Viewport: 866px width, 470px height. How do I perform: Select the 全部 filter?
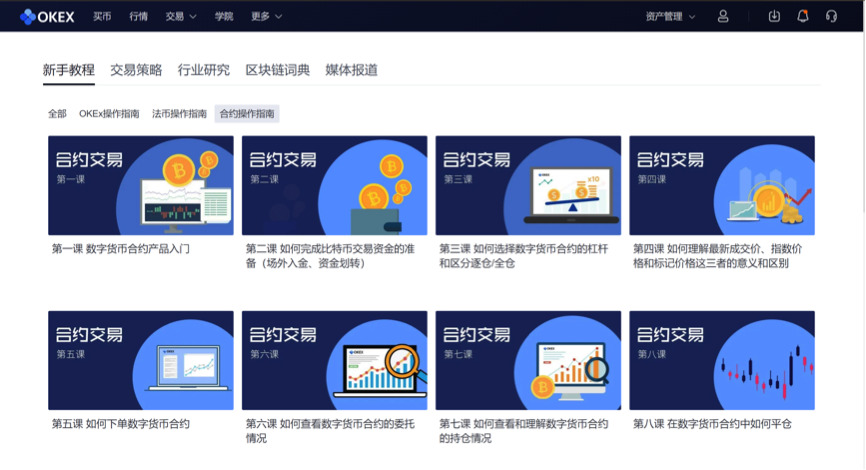point(57,114)
